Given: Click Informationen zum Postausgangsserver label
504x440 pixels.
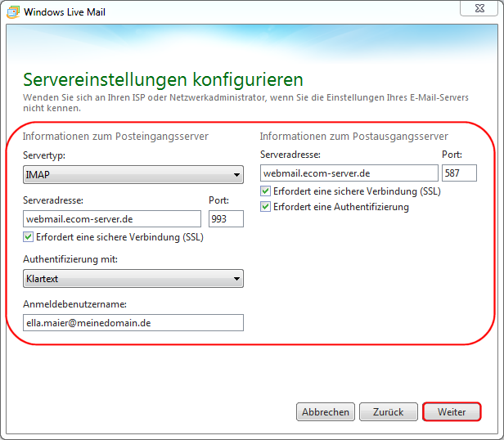Looking at the screenshot, I should tap(354, 137).
